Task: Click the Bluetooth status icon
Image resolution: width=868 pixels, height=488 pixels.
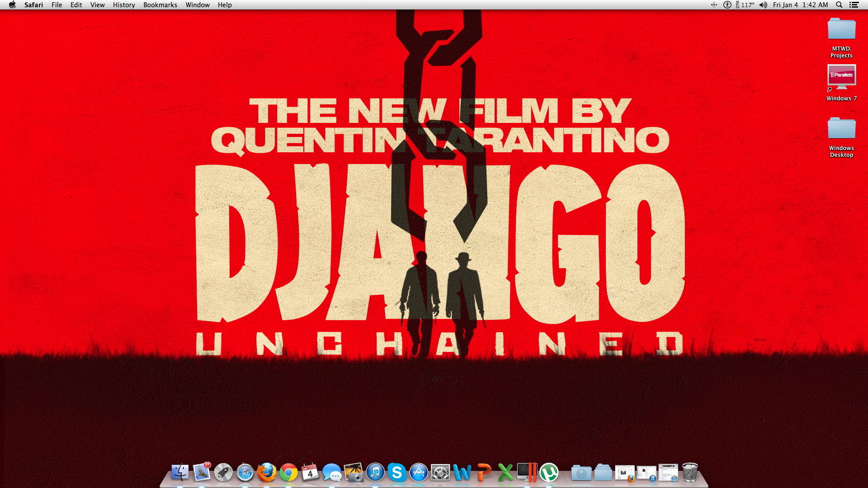Action: coord(714,5)
